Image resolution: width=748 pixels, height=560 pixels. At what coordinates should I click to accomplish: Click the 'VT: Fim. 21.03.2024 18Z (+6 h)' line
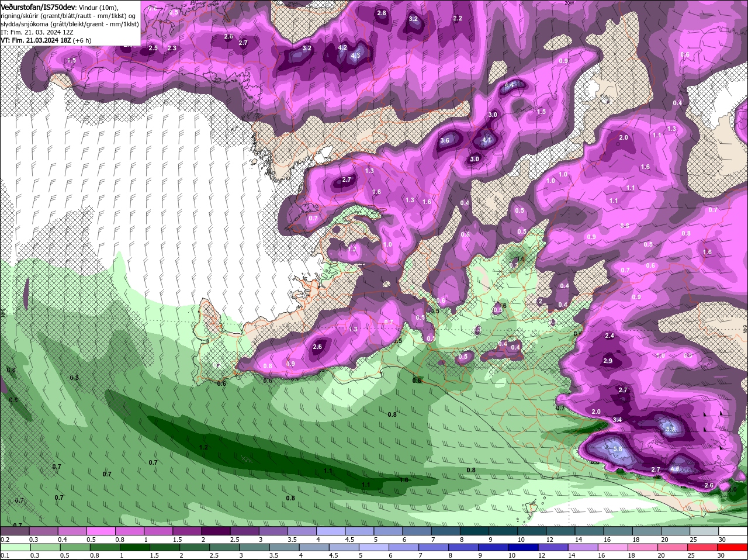tap(46, 40)
